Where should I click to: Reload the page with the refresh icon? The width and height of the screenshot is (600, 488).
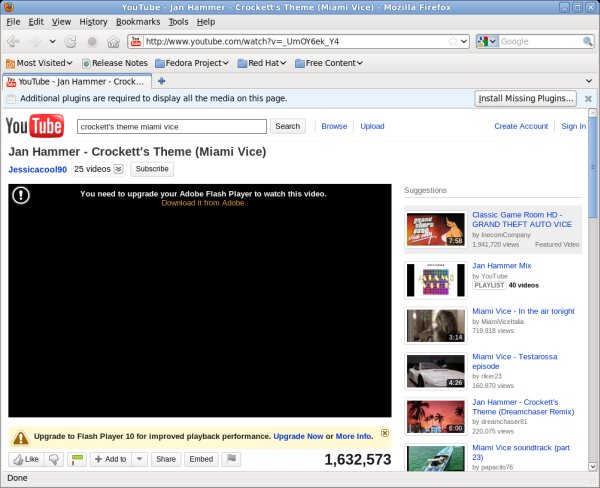point(71,42)
